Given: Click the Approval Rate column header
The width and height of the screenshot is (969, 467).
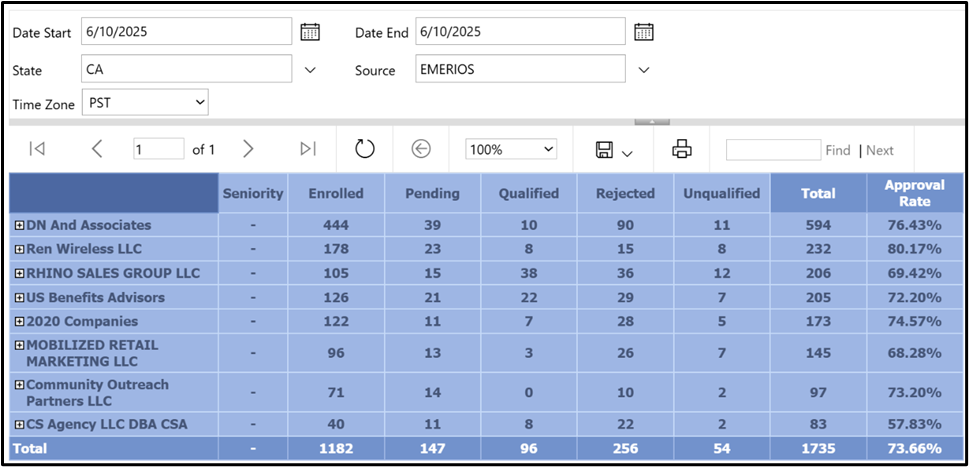Looking at the screenshot, I should tap(915, 193).
